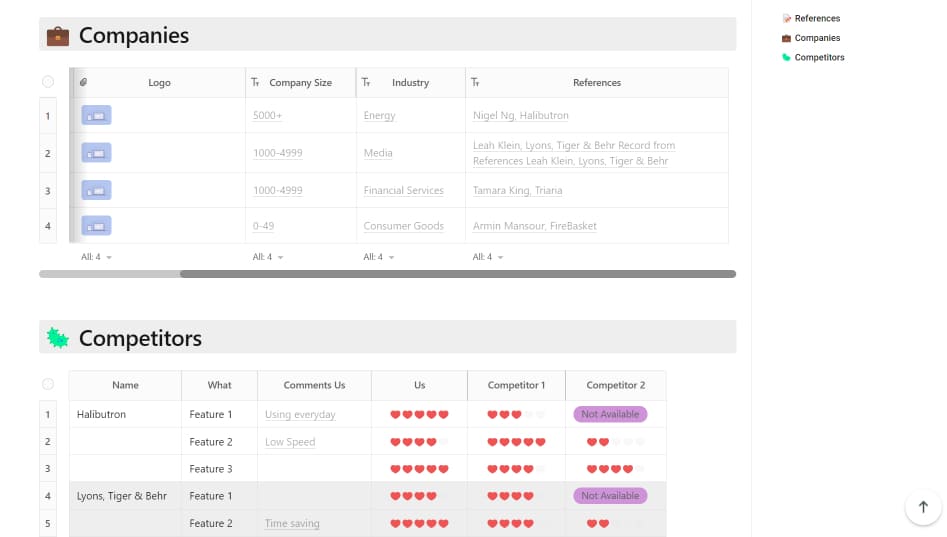Image resolution: width=947 pixels, height=537 pixels.
Task: Click the Companies section heading
Action: pyautogui.click(x=134, y=36)
